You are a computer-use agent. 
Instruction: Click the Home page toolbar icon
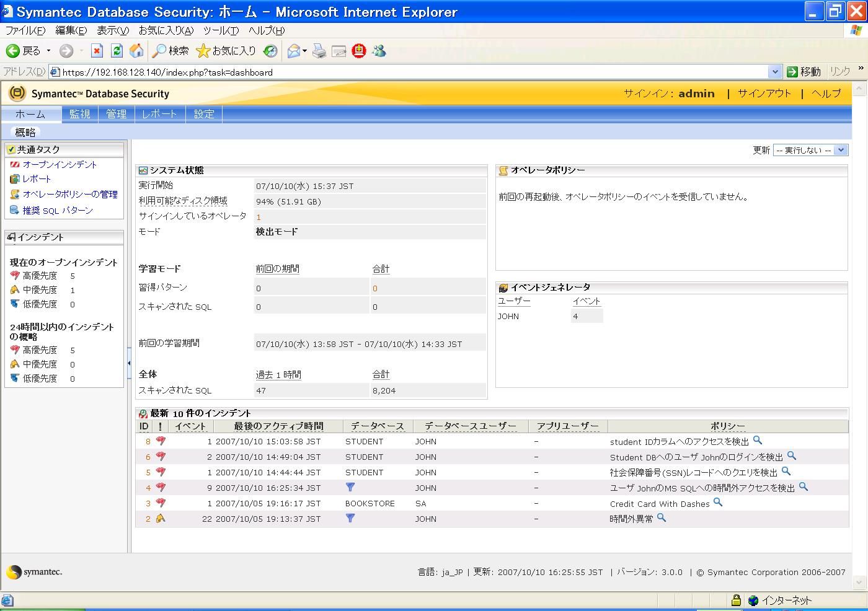[x=136, y=51]
